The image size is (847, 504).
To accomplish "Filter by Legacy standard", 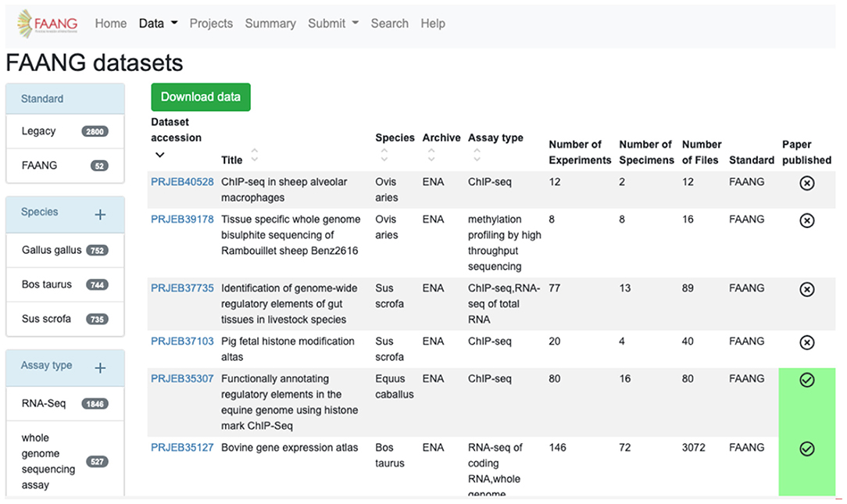I will tap(65, 131).
